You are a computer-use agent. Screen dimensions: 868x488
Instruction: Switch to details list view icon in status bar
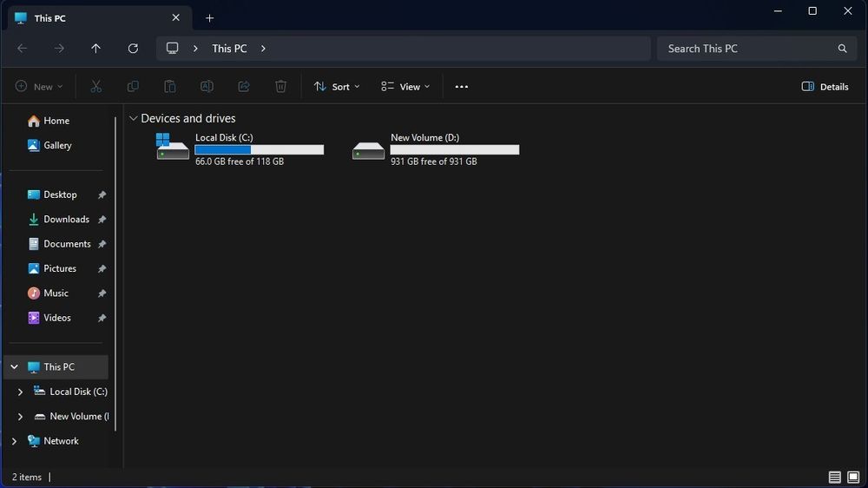834,477
